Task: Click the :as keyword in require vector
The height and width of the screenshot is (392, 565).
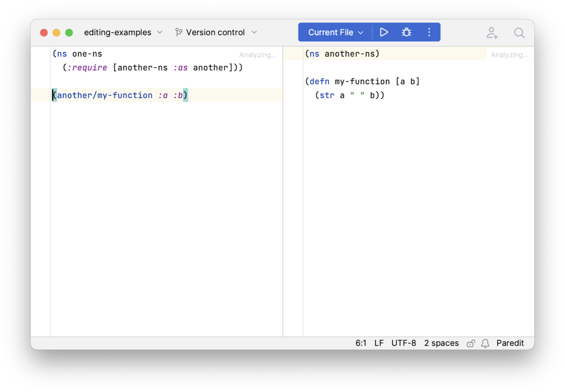Action: [x=180, y=67]
